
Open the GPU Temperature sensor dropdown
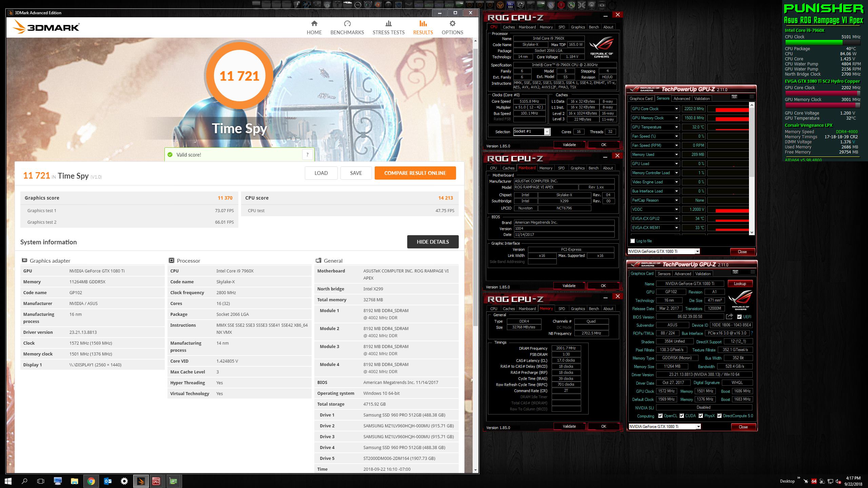[x=676, y=127]
